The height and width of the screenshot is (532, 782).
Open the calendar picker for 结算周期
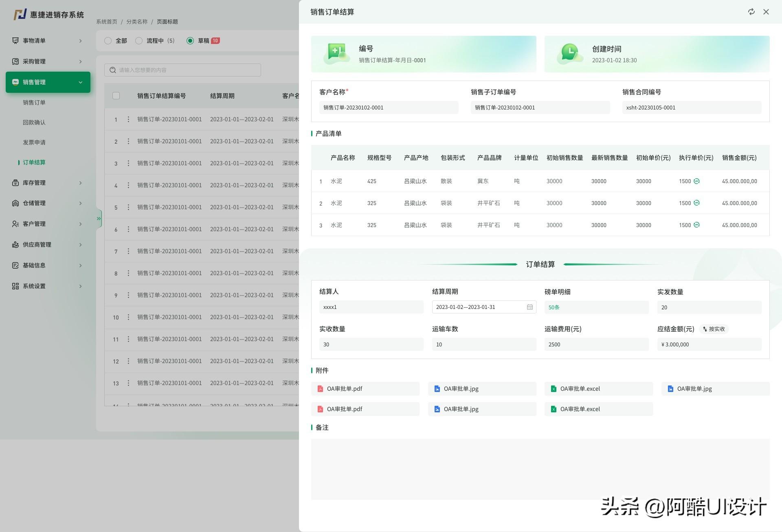point(530,307)
